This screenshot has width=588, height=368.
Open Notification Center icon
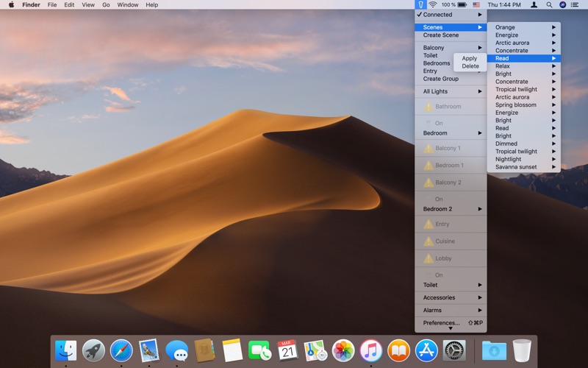575,5
